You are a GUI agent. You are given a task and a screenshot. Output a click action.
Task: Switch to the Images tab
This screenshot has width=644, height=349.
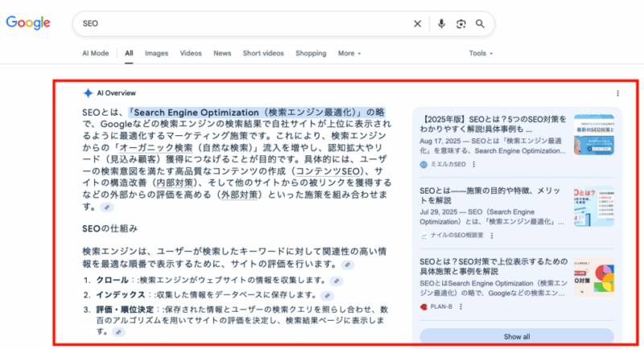(156, 53)
